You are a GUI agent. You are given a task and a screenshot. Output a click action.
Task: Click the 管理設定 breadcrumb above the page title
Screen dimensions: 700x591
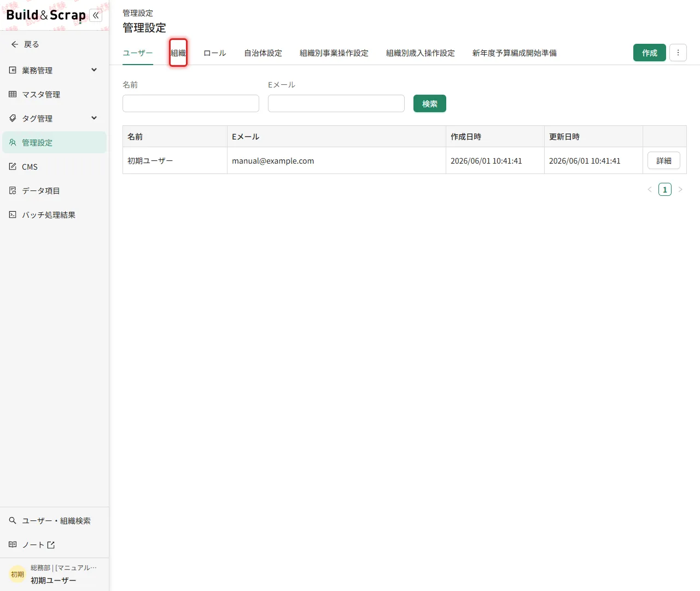138,13
